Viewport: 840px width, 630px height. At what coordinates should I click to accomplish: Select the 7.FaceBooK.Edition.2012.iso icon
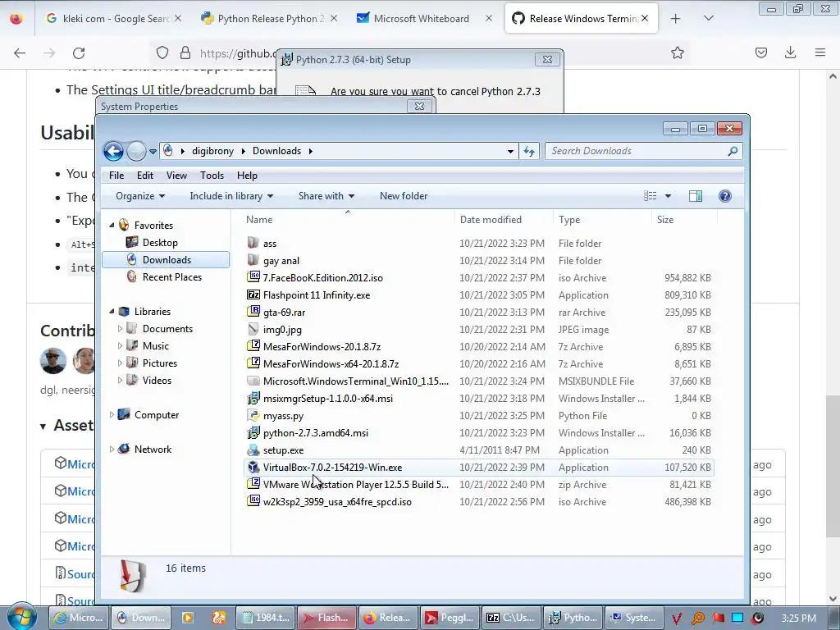253,277
